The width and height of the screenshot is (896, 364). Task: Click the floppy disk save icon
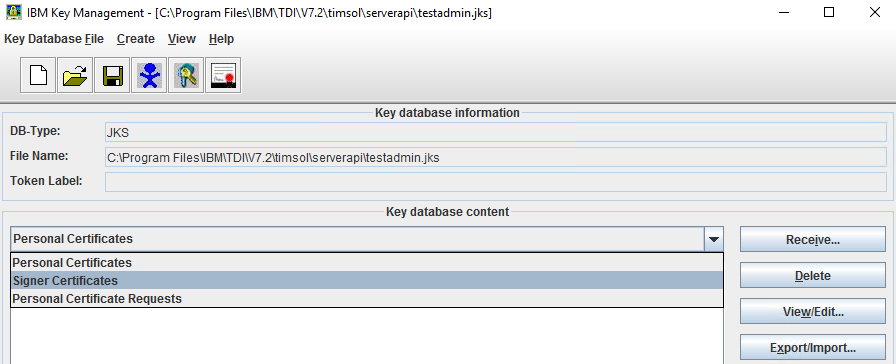tap(112, 75)
